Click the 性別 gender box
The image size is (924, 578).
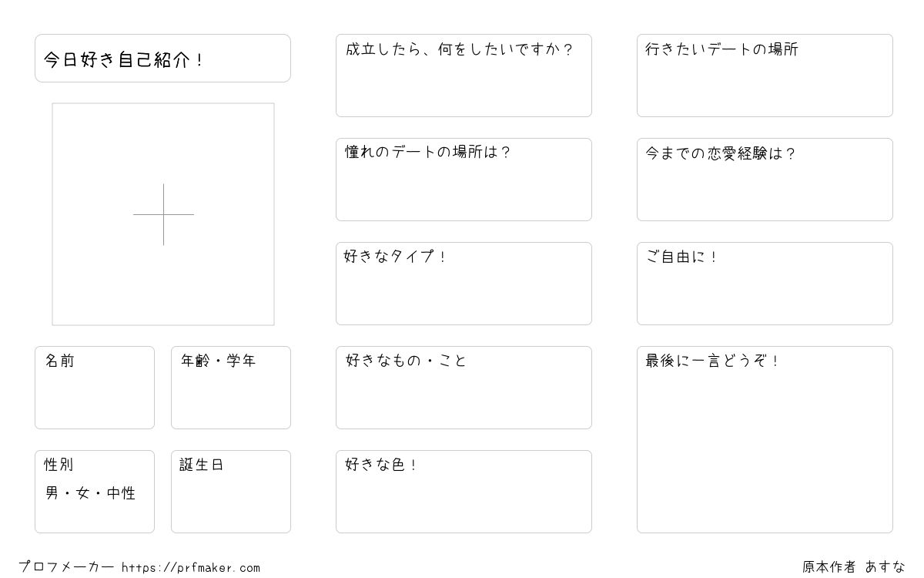point(95,492)
